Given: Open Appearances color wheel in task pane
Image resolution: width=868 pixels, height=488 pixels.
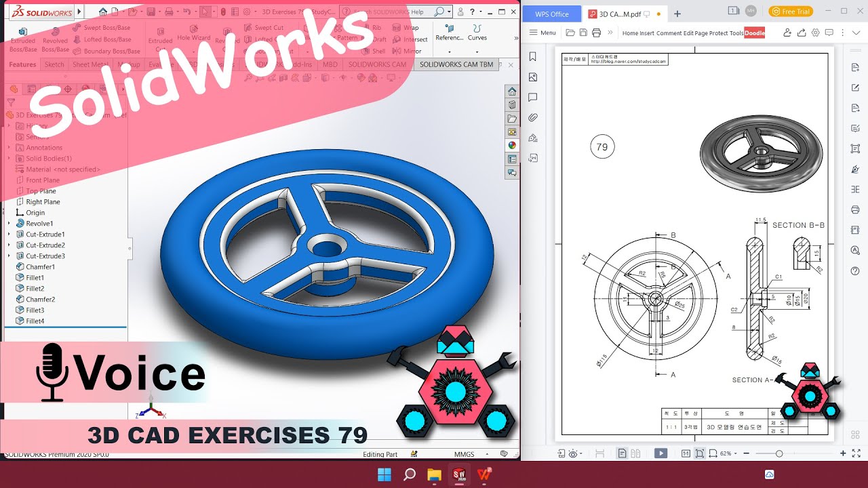Looking at the screenshot, I should 512,145.
